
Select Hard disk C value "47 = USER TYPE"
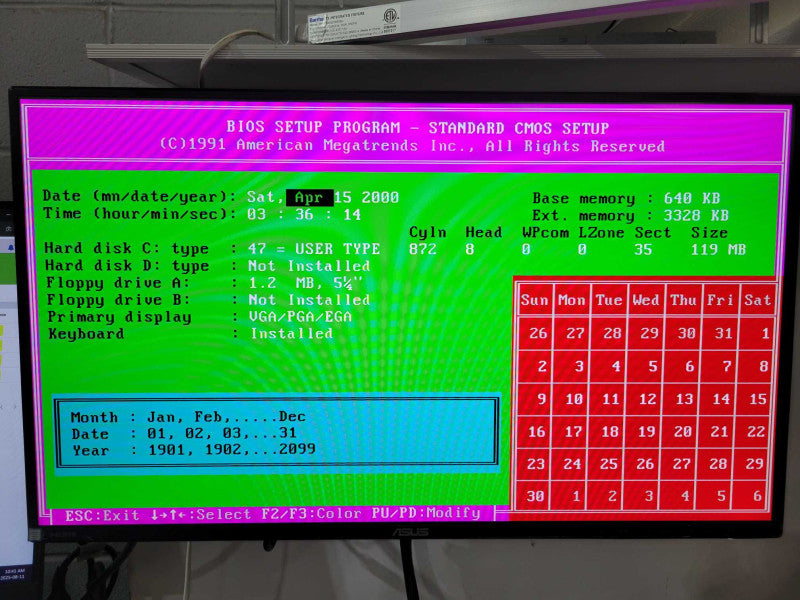[314, 249]
